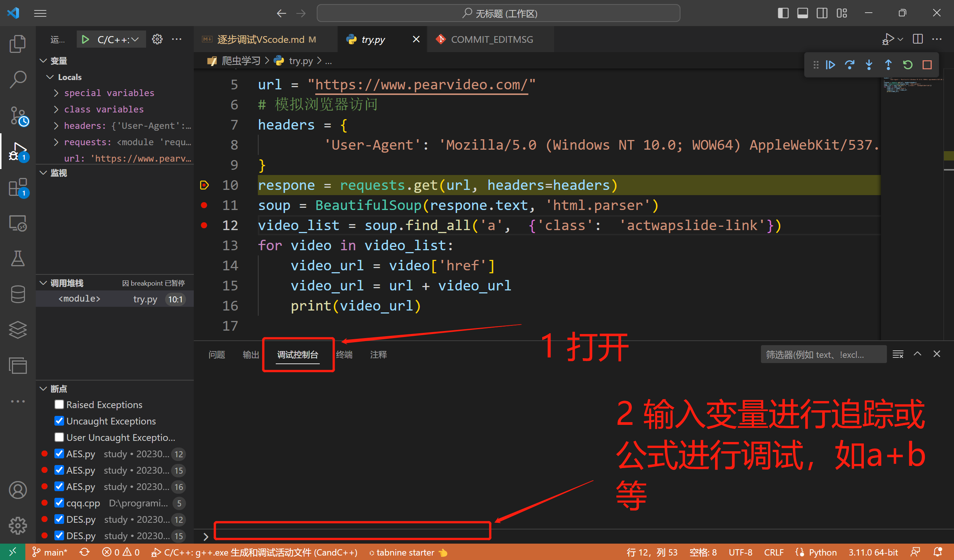Open the Testing panel
Image resolution: width=954 pixels, height=560 pixels.
click(x=18, y=259)
